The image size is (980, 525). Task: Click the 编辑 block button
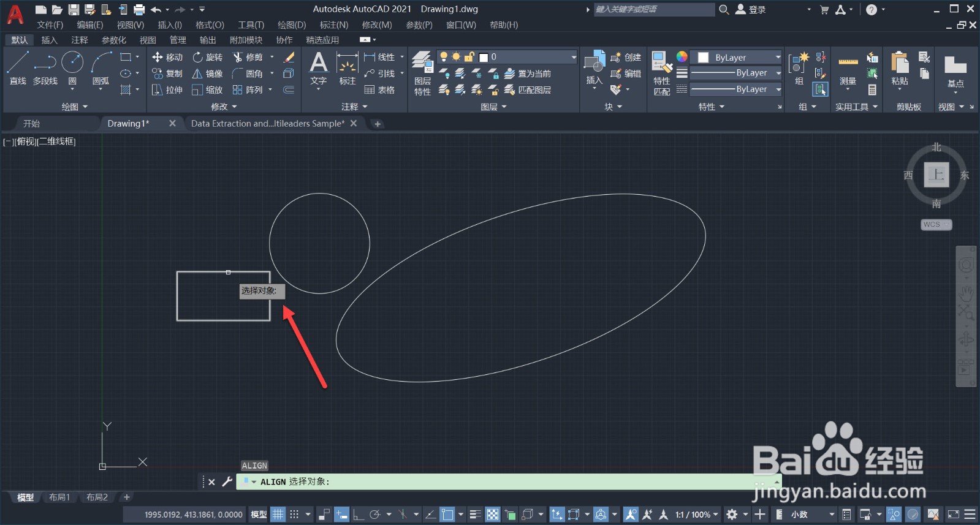click(626, 74)
